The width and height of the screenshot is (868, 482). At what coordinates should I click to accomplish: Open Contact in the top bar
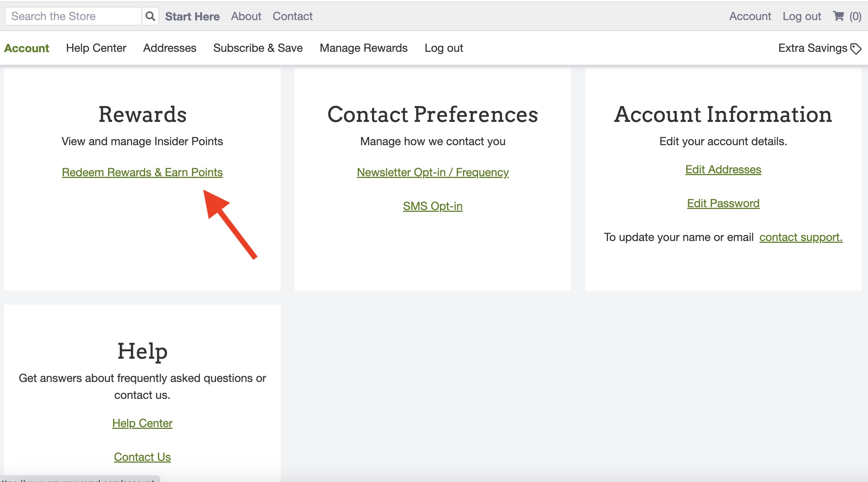click(292, 16)
